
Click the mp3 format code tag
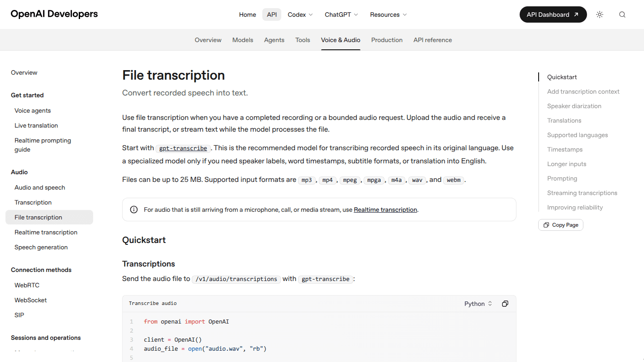coord(307,180)
